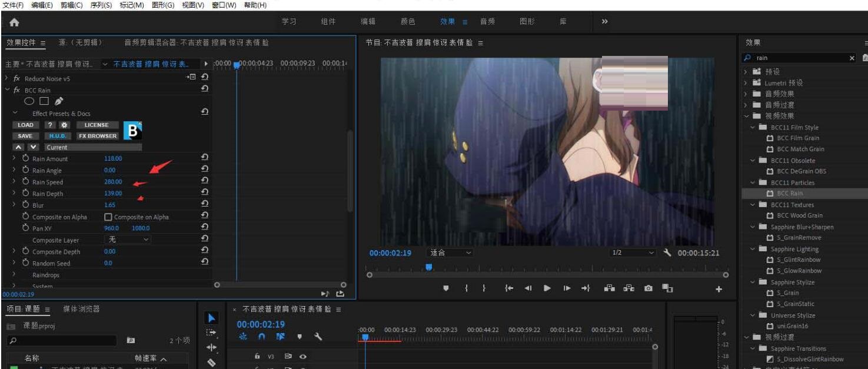Select the Selection arrow tool

click(211, 318)
